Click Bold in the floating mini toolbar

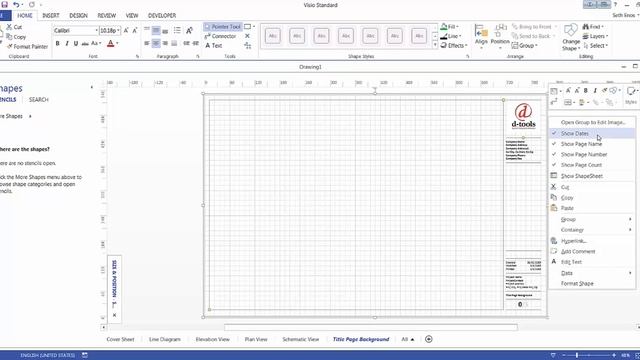pos(586,91)
